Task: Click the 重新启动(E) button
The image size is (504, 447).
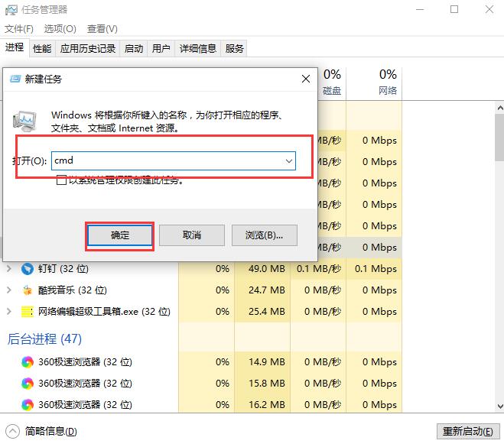Action: (x=468, y=431)
